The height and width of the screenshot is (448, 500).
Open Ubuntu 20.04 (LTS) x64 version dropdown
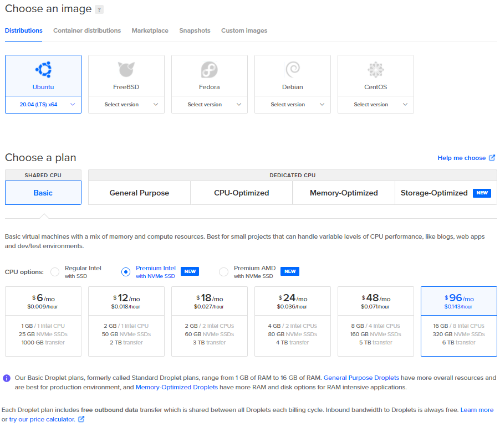[x=43, y=105]
